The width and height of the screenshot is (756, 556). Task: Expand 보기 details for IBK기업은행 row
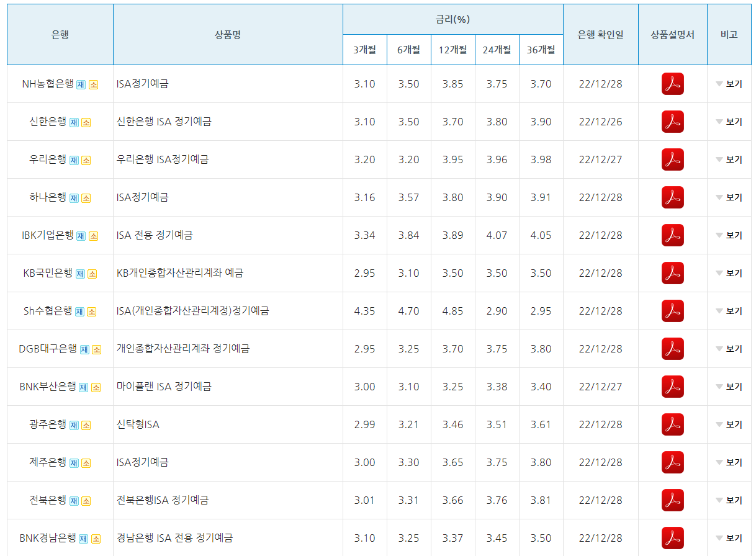(729, 235)
